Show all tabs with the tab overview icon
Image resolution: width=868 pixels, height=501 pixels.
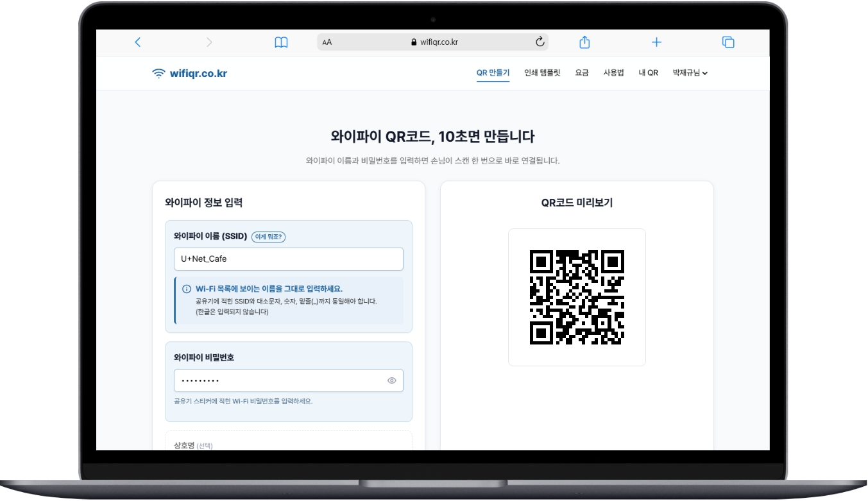[728, 42]
